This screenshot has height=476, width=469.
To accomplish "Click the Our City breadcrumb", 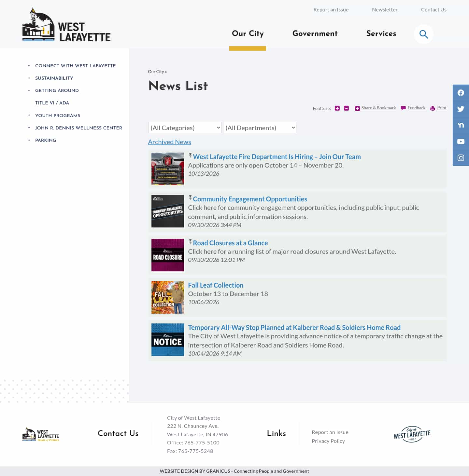I will point(156,72).
